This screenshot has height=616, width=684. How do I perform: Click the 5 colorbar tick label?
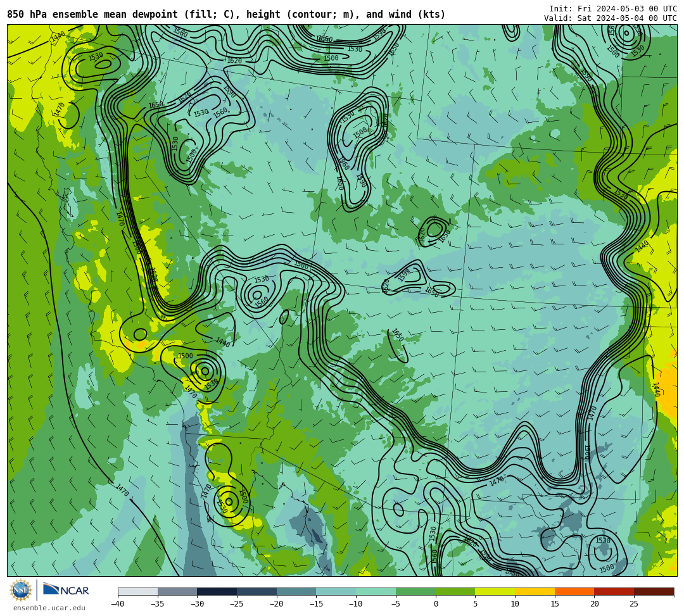pyautogui.click(x=475, y=604)
